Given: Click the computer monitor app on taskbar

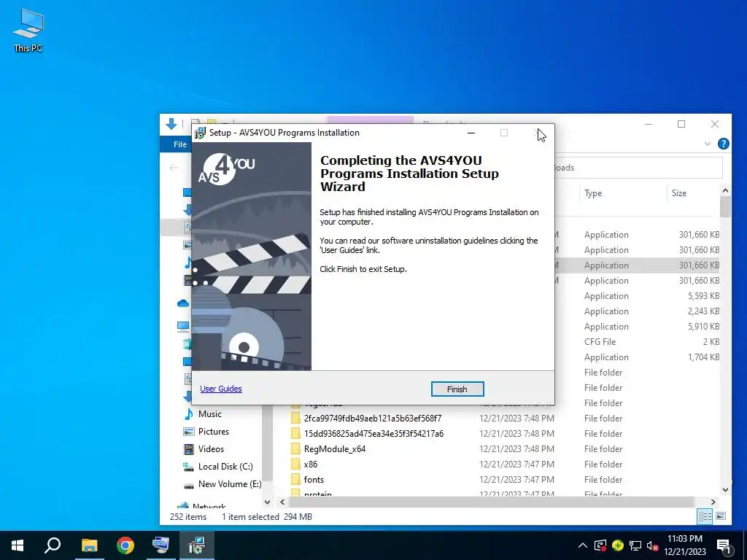Looking at the screenshot, I should 160,545.
